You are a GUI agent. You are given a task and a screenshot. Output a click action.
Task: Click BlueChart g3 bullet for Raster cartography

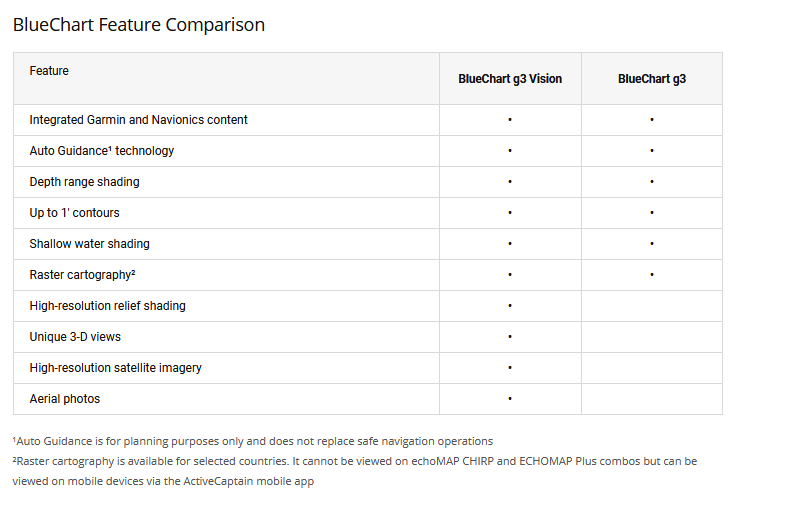click(x=652, y=275)
